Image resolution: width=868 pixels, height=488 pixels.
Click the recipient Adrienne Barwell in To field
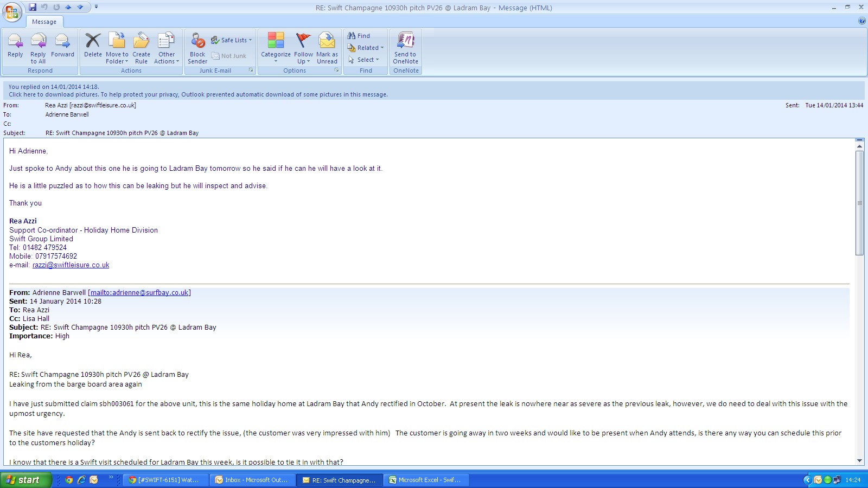click(x=67, y=114)
